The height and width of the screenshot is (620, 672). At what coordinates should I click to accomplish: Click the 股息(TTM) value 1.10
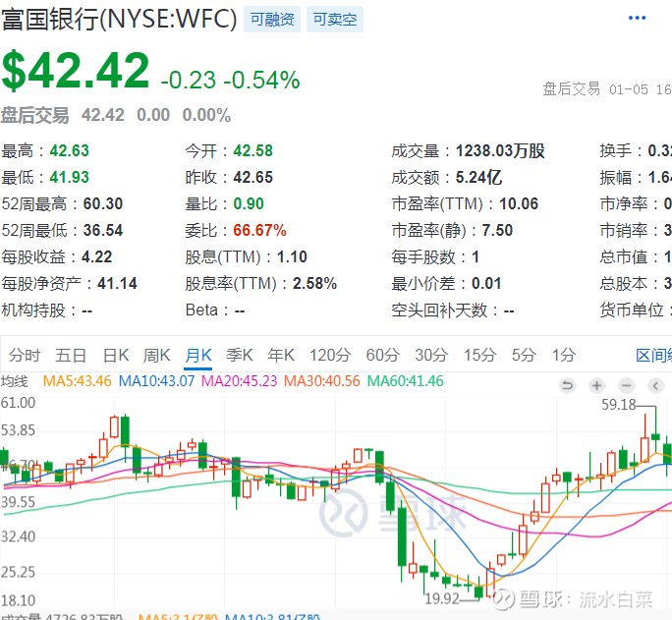292,257
